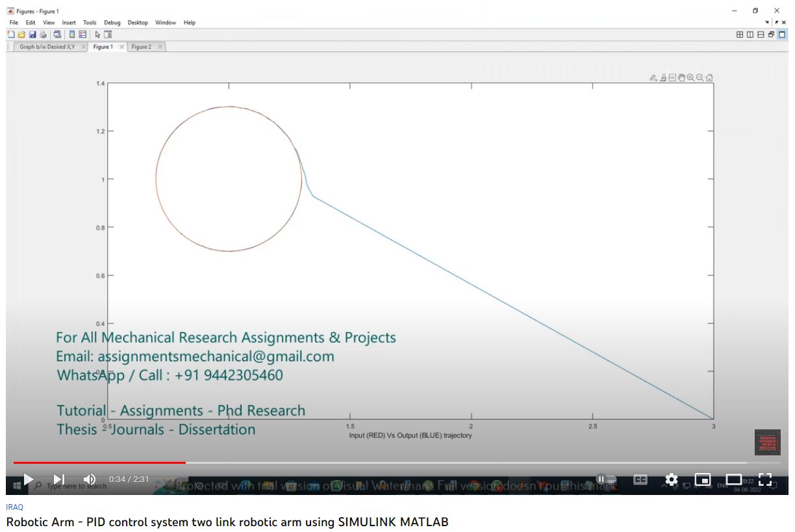Image resolution: width=795 pixels, height=532 pixels.
Task: Toggle video autoplay switch
Action: 606,479
